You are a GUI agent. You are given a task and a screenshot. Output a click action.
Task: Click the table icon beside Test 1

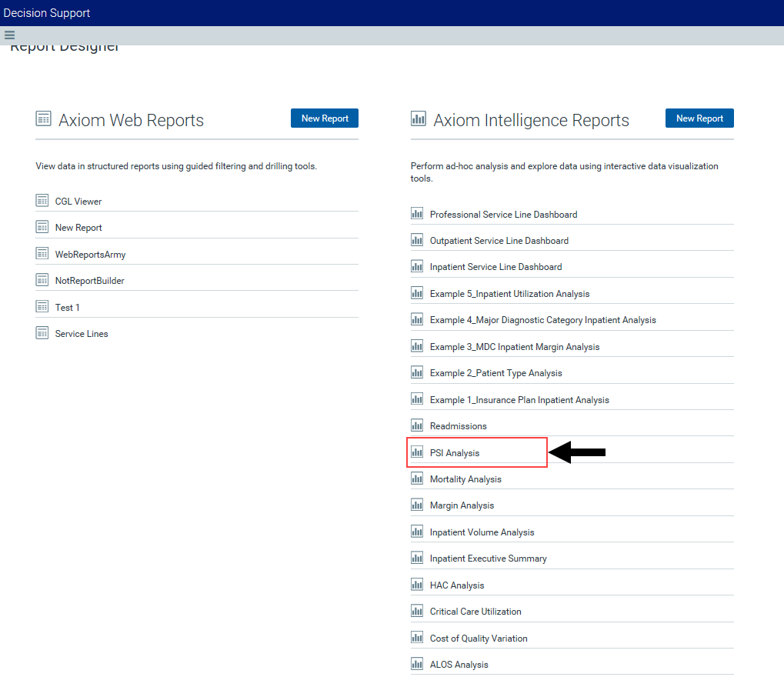42,306
